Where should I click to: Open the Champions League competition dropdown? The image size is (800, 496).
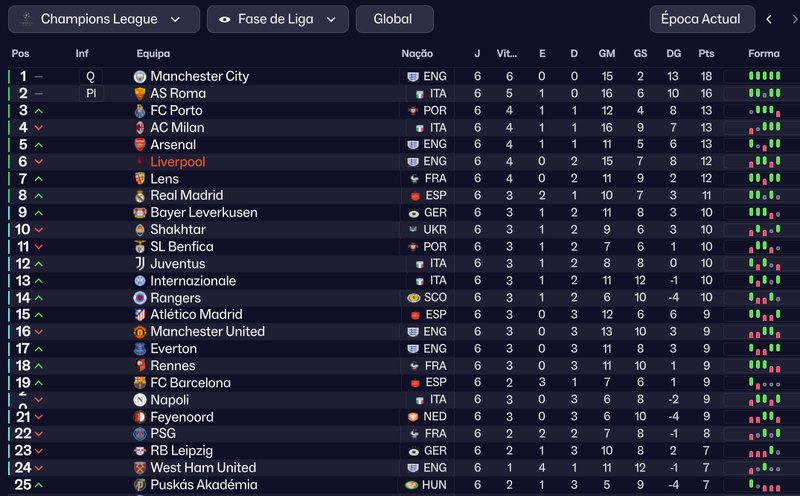[104, 19]
